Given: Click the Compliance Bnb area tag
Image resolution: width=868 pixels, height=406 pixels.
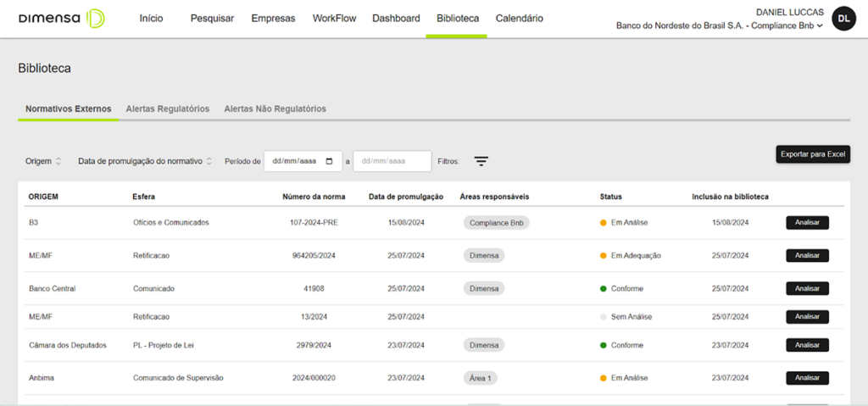Looking at the screenshot, I should point(496,223).
